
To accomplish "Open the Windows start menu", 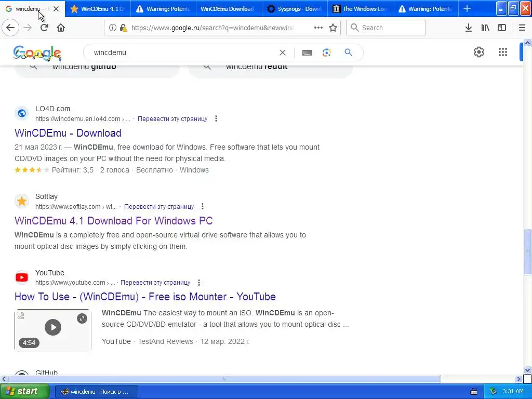I will tap(25, 391).
